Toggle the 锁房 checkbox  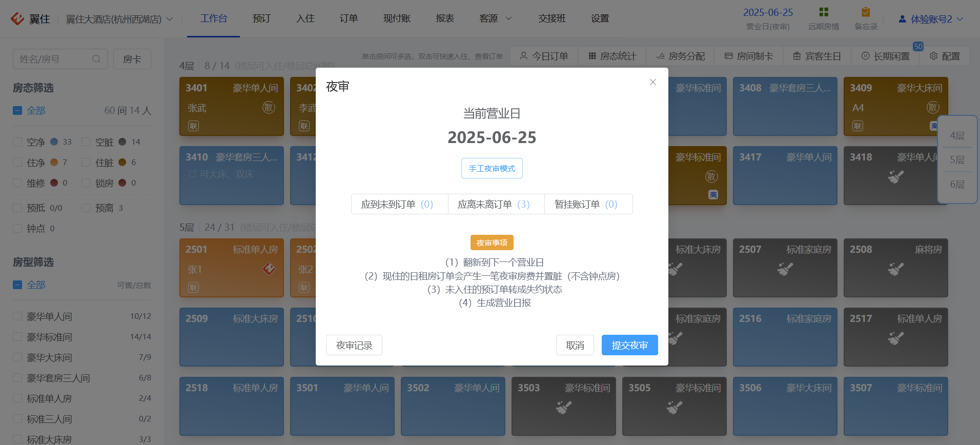[86, 183]
